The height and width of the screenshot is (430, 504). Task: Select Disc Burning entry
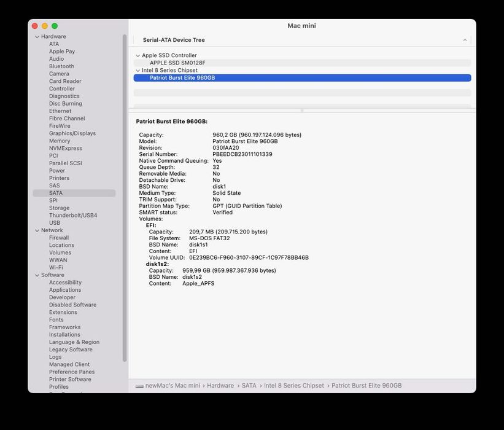coord(65,103)
